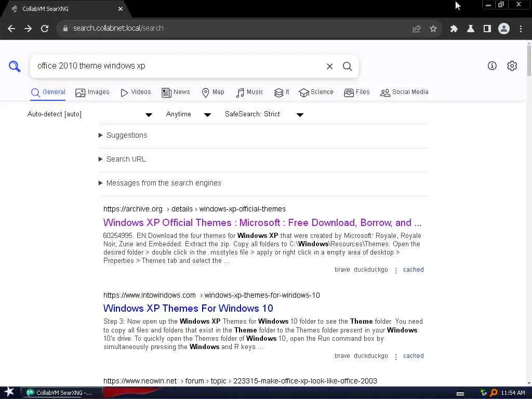Click brave engine on archive.org result
532x399 pixels.
point(342,270)
